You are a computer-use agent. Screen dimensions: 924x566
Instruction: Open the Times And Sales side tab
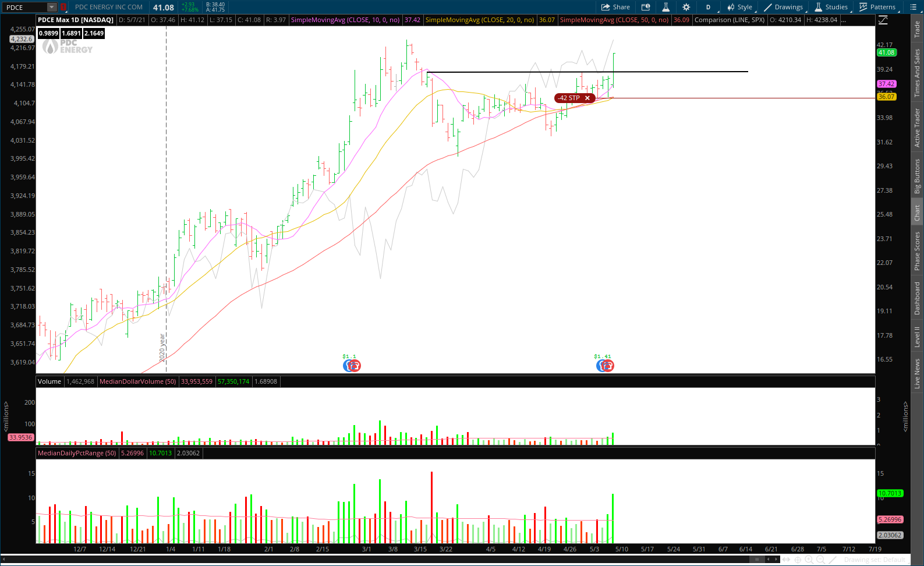(x=917, y=73)
